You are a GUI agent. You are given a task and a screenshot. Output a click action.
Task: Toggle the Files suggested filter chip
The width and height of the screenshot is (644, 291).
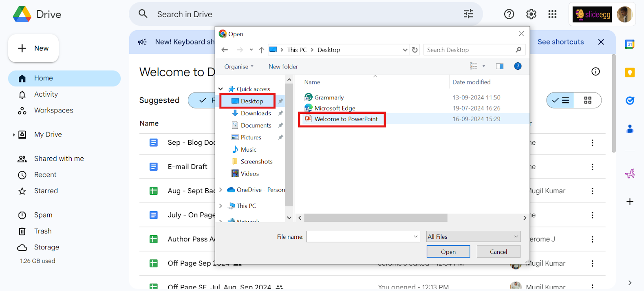(x=202, y=100)
